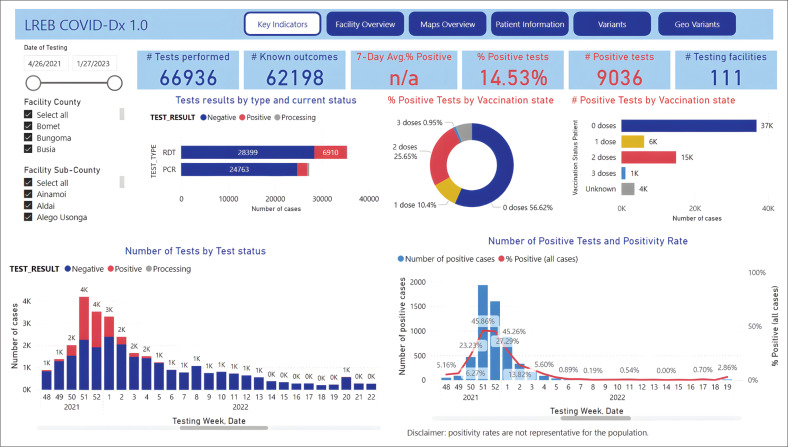Click the end date field 1/27/2023
Image resolution: width=788 pixels, height=447 pixels.
point(95,63)
